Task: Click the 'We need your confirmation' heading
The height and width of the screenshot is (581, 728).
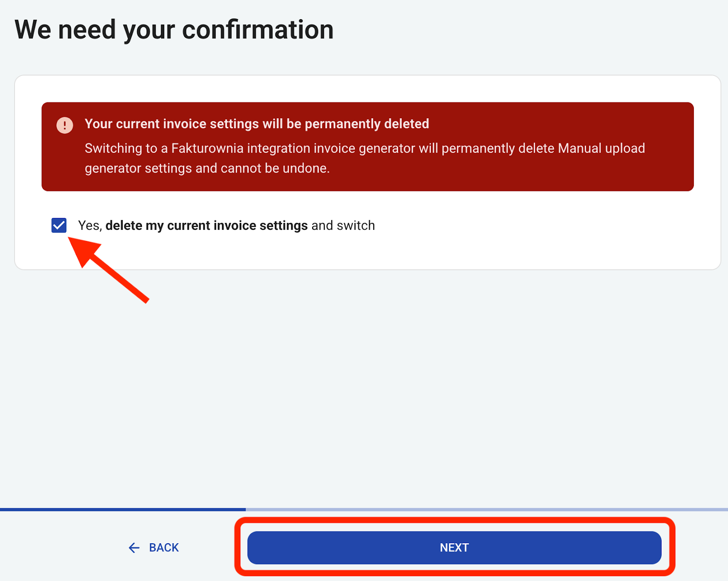Action: point(174,30)
